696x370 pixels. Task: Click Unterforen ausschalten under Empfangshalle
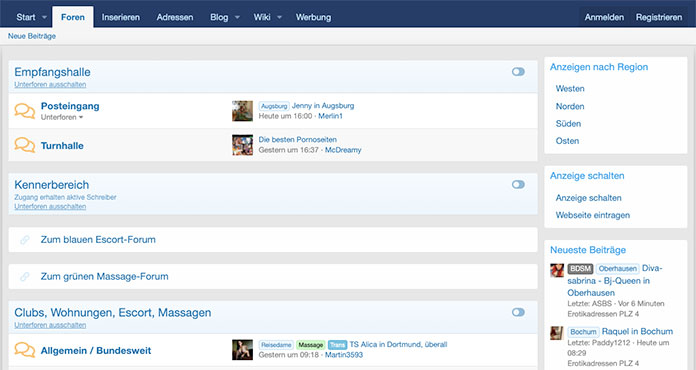click(50, 84)
